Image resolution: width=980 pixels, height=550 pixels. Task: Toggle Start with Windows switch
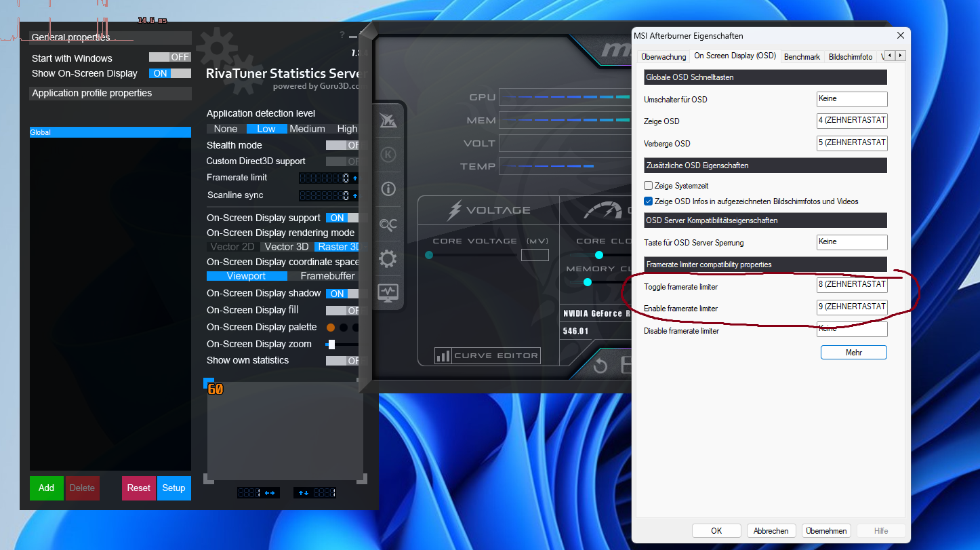(170, 58)
